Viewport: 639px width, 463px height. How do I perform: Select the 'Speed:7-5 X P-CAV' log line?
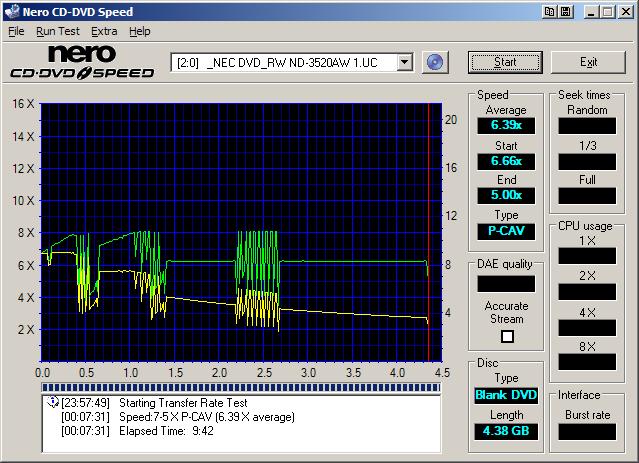(x=207, y=417)
